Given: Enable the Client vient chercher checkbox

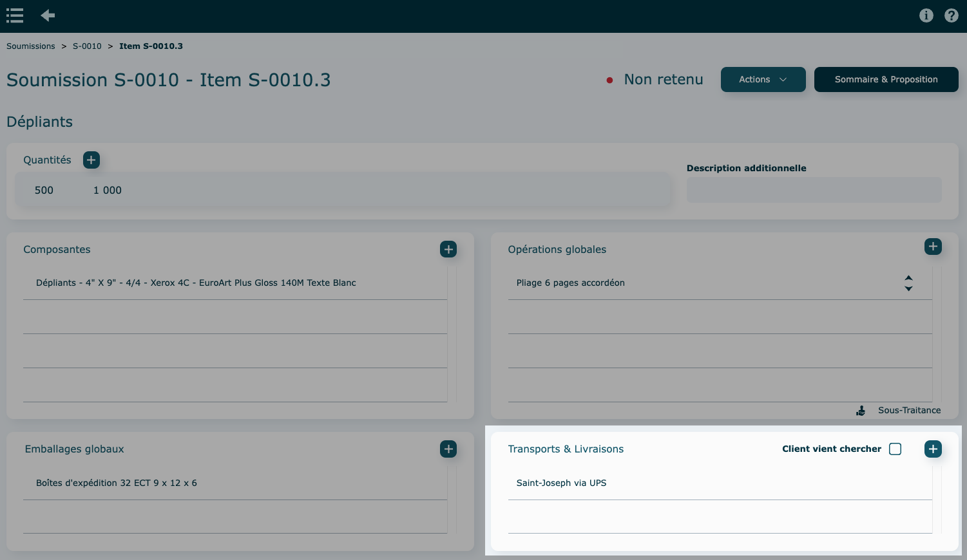Looking at the screenshot, I should click(x=895, y=449).
